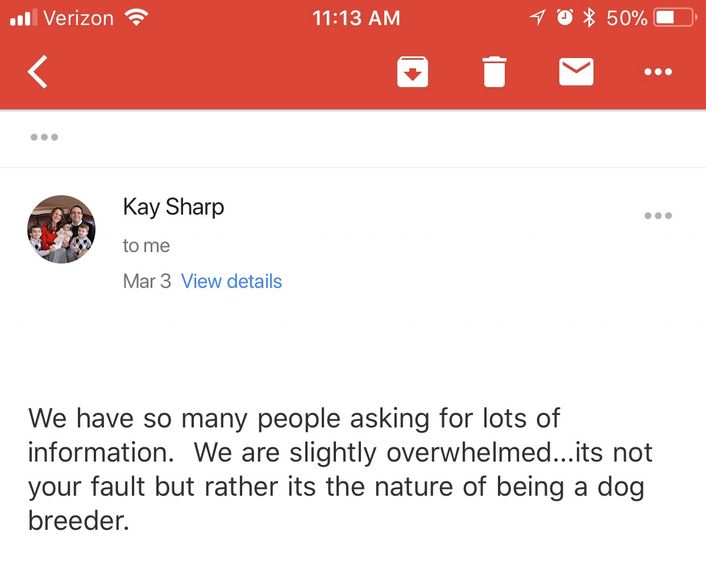The height and width of the screenshot is (568, 706).
Task: Expand the 'to me' recipient line
Action: tap(146, 246)
